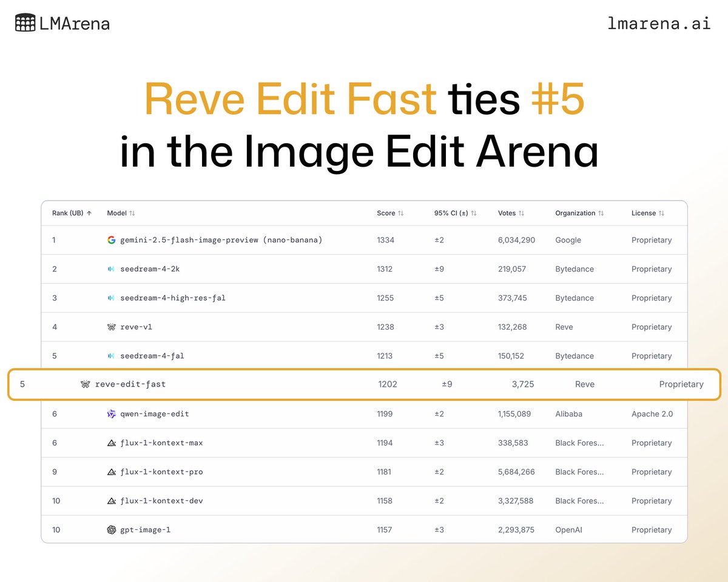Image resolution: width=728 pixels, height=582 pixels.
Task: Click the Reve butterfly icon beside reve-edit-fast
Action: point(86,384)
